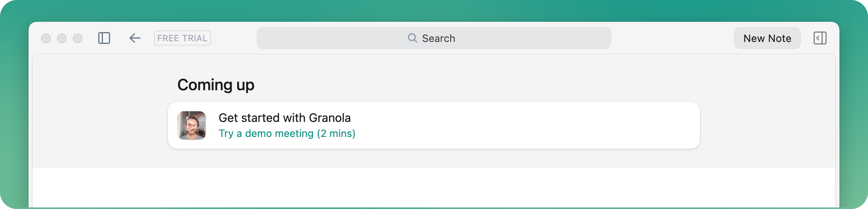The height and width of the screenshot is (209, 868).
Task: Focus the Search input field
Action: 434,38
